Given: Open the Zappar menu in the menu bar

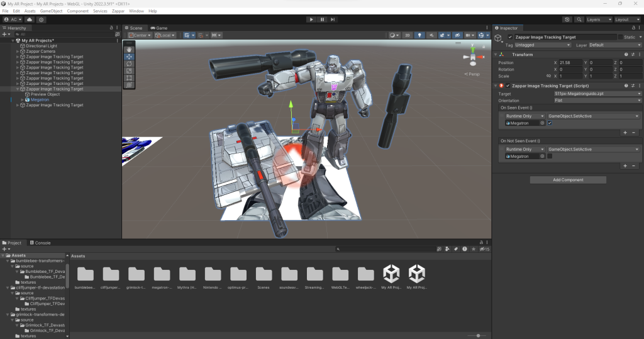Looking at the screenshot, I should [118, 11].
